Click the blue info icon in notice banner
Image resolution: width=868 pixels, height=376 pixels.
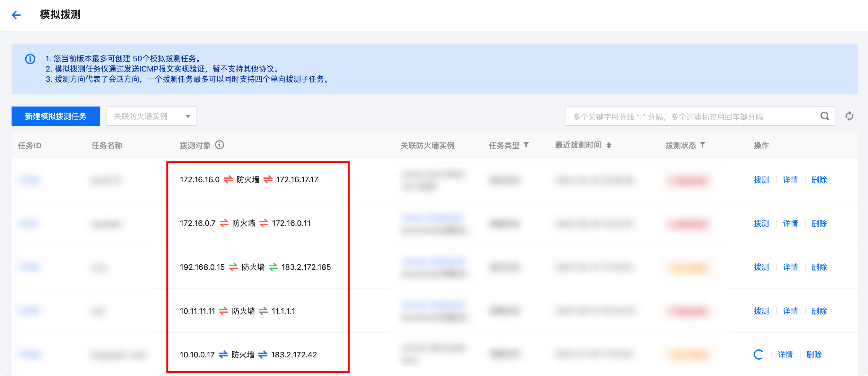click(x=30, y=59)
